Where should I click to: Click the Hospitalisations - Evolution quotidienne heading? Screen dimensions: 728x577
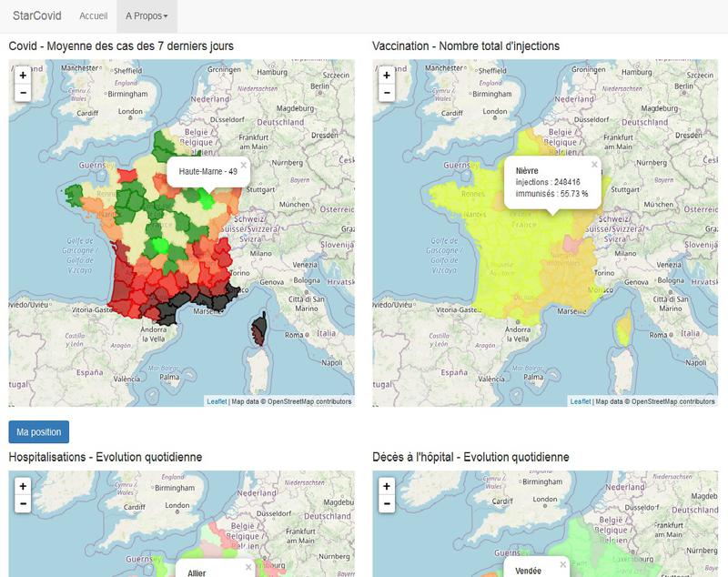point(106,457)
